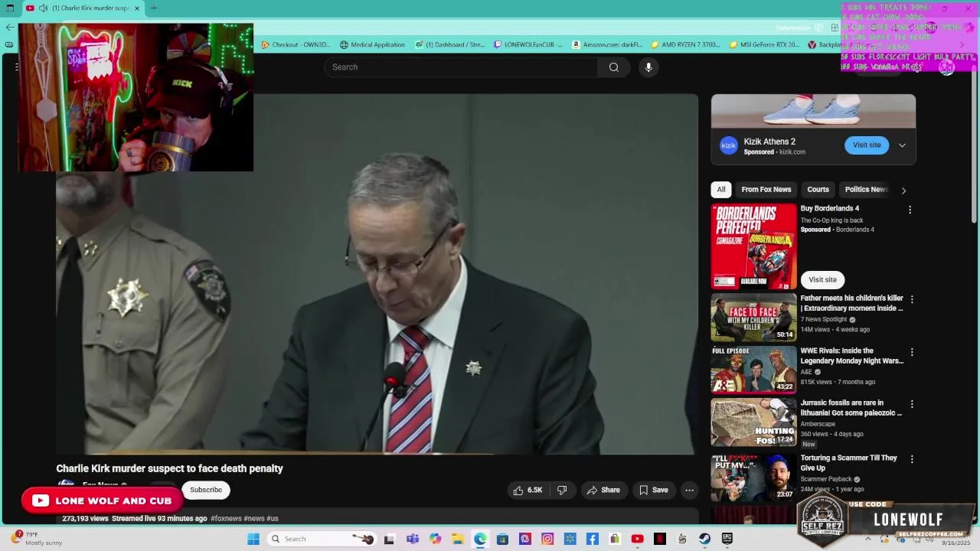980x551 pixels.
Task: Open LONEWOLFonCUB bookmark
Action: (x=528, y=44)
